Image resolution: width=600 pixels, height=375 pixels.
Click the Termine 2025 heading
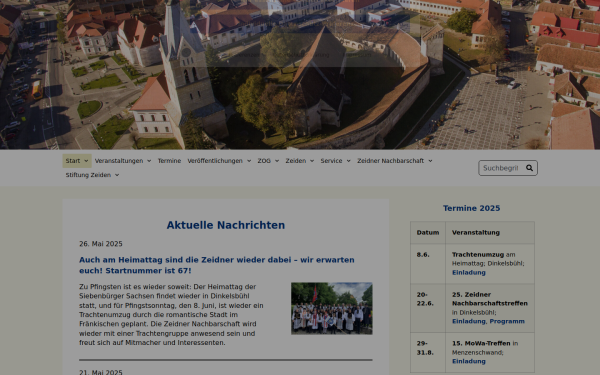(x=471, y=208)
